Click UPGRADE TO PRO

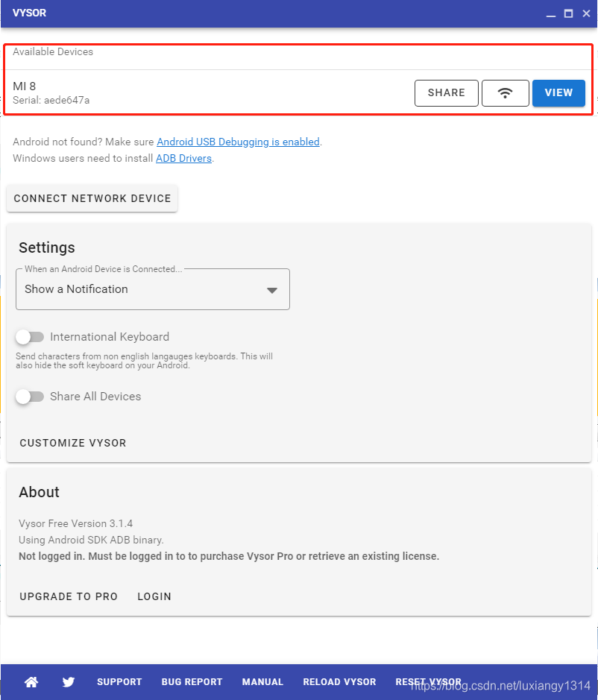[x=69, y=596]
